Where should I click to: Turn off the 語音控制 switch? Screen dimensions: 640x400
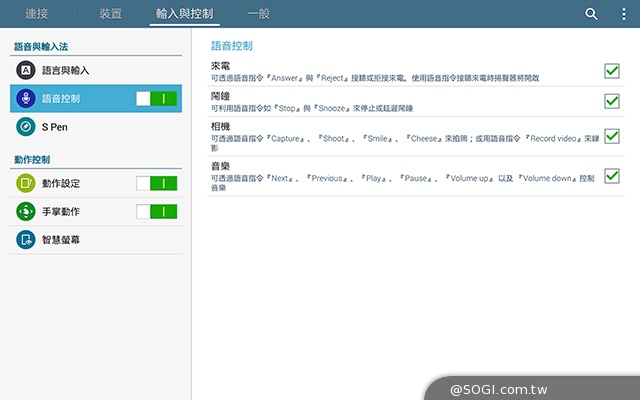pos(157,98)
